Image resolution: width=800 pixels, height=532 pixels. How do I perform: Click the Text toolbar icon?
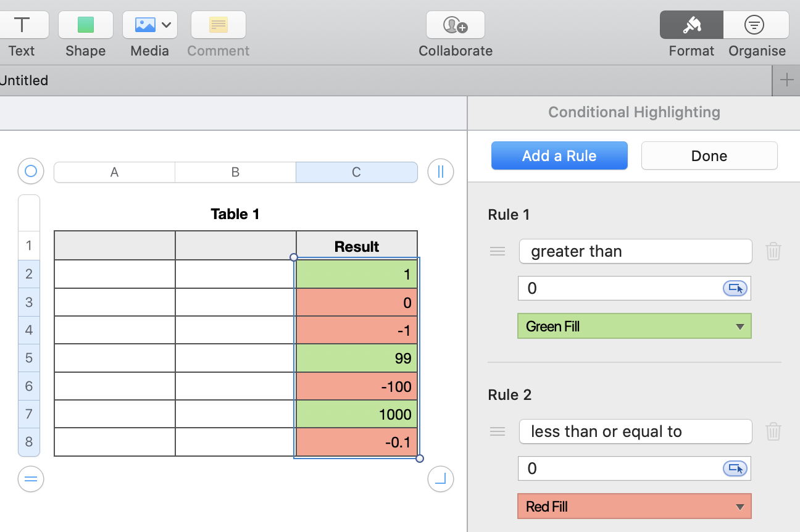(22, 25)
